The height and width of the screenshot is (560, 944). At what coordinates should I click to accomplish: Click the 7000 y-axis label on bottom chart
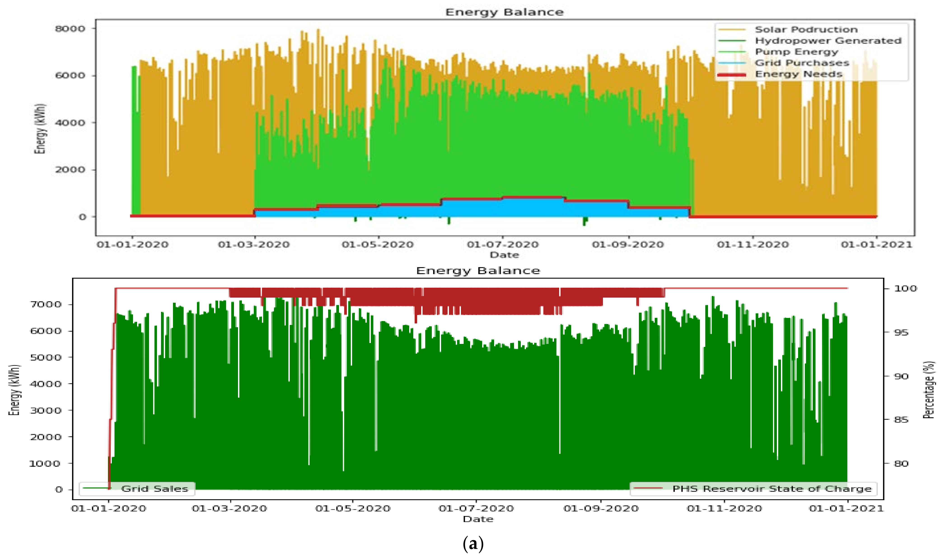click(x=45, y=304)
